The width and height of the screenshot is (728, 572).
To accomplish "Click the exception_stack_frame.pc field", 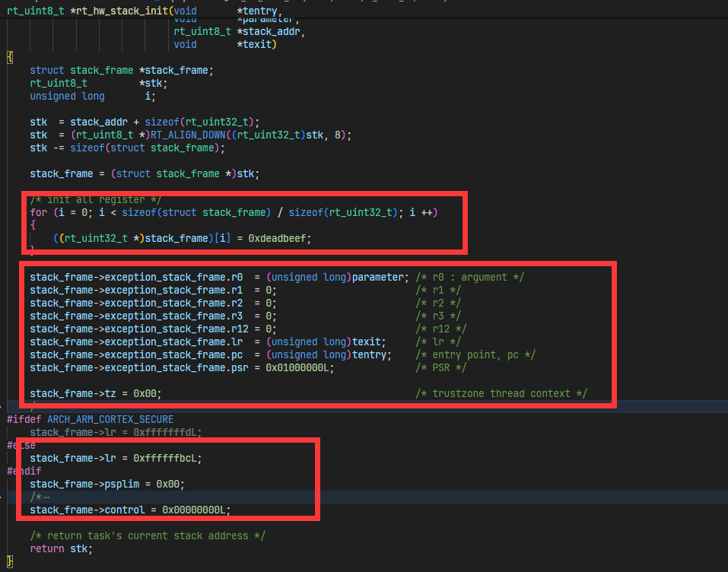I will click(136, 354).
